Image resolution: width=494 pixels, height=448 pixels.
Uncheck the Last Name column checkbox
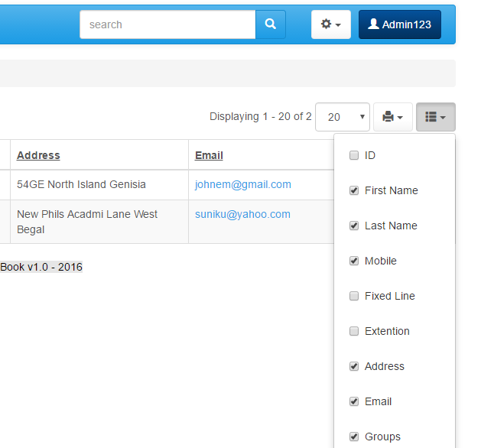[x=354, y=226]
